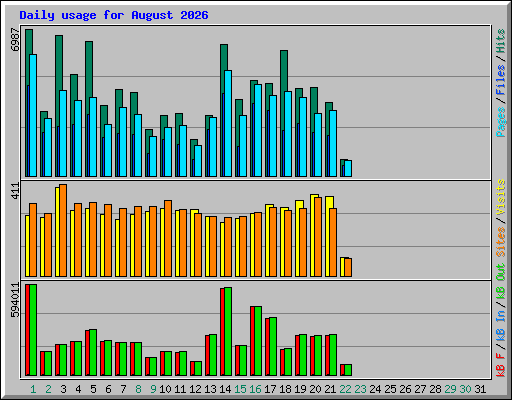Click the green kB Out bar for day 14

pos(228,331)
